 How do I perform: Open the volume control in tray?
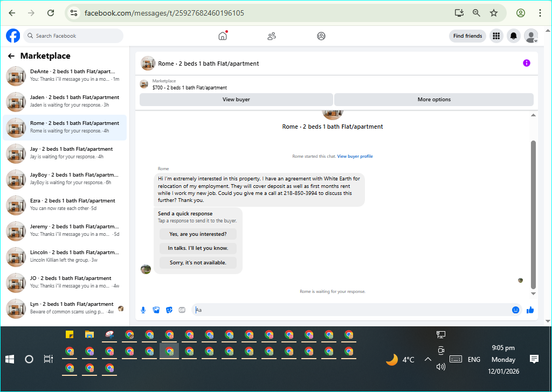click(x=441, y=367)
